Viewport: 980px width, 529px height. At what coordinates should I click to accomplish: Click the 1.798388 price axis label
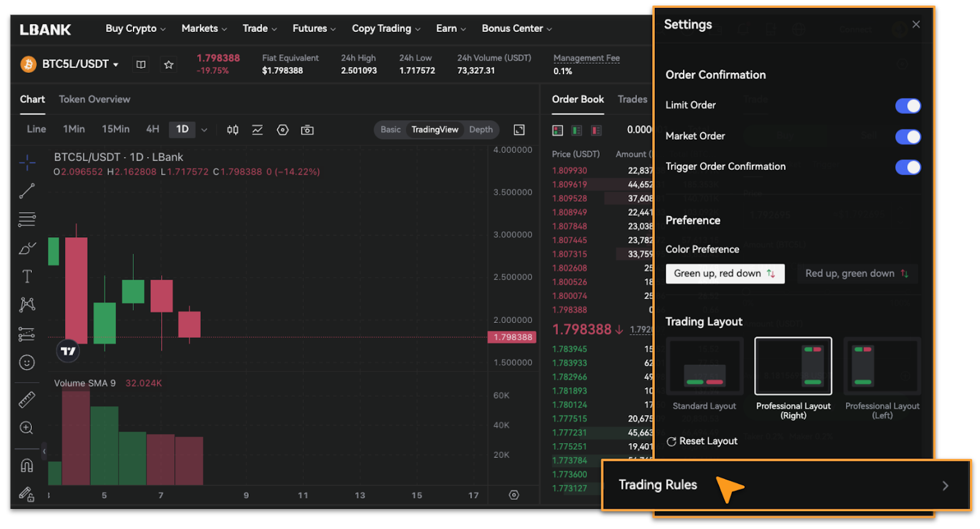pos(513,337)
